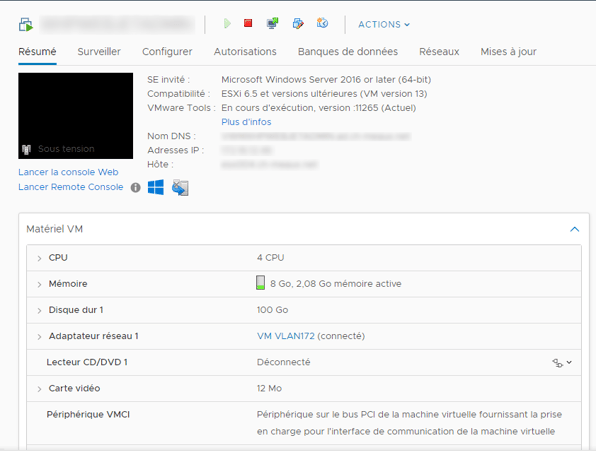Click the power state icon in console thumbnail

click(26, 149)
